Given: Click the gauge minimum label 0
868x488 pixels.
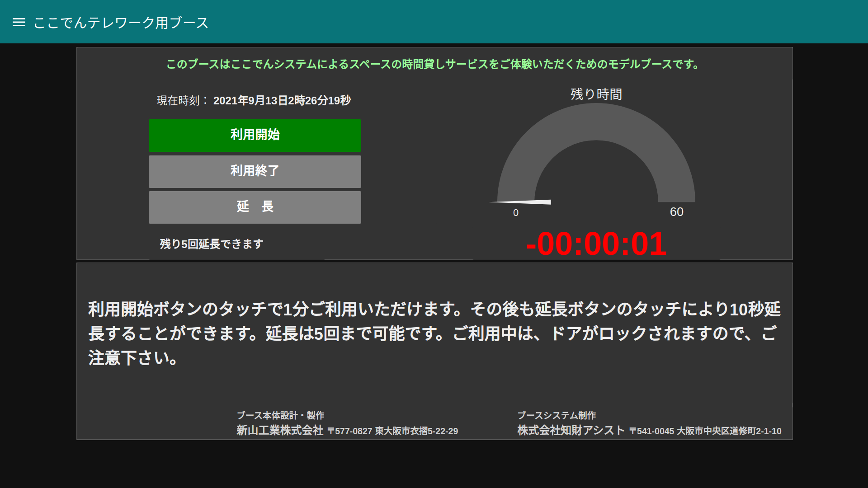Looking at the screenshot, I should point(516,213).
